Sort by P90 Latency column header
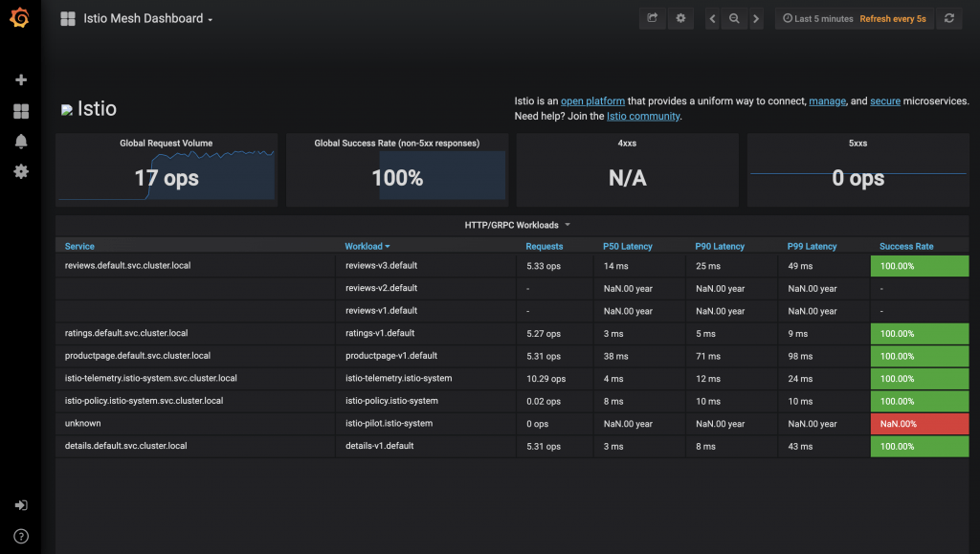The width and height of the screenshot is (980, 554). coord(720,246)
